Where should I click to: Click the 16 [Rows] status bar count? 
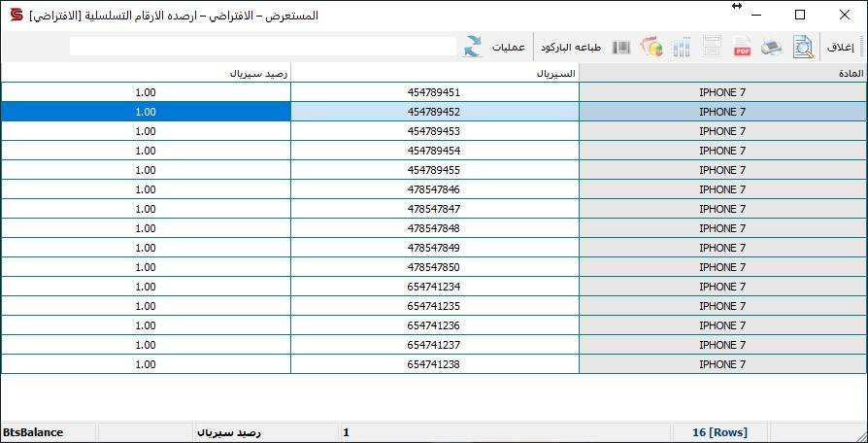[719, 432]
